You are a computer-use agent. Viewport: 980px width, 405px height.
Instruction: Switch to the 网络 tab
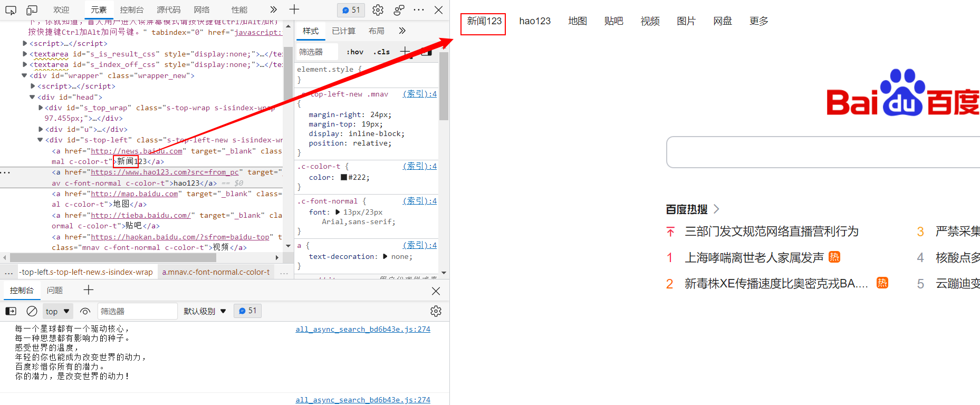click(201, 10)
